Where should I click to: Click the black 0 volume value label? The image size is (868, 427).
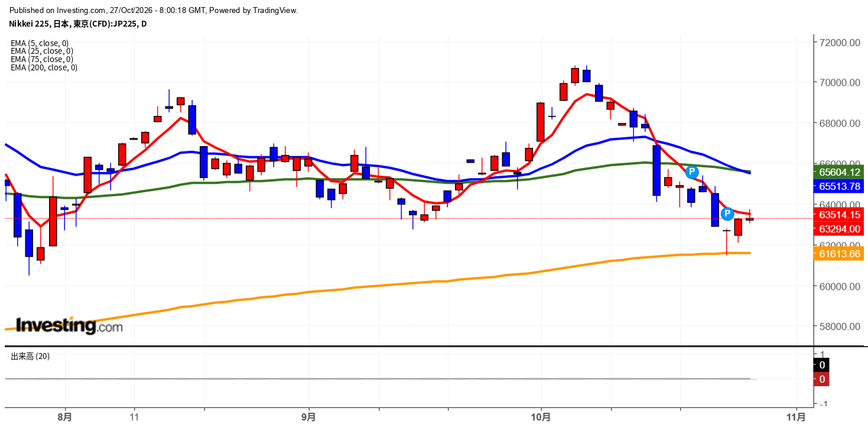coord(822,365)
